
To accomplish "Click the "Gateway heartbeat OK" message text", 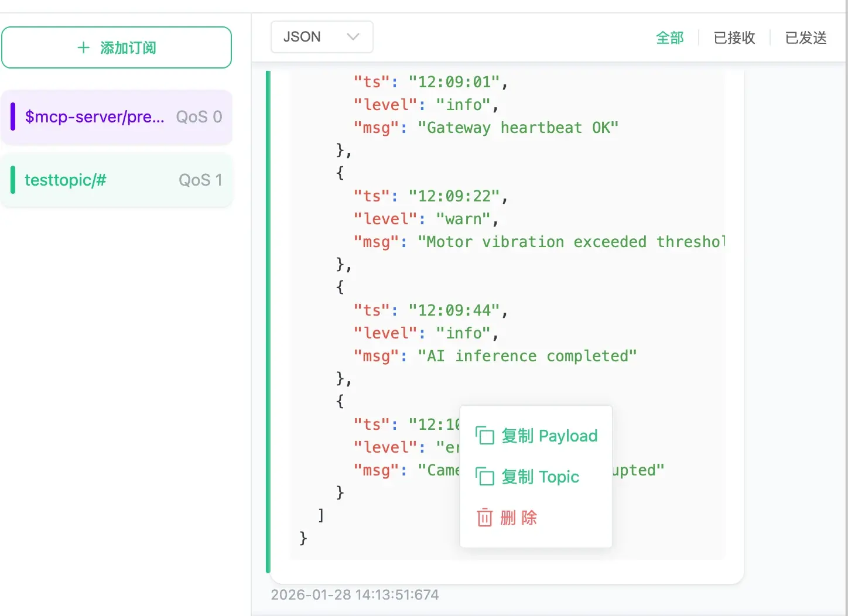I will [x=518, y=128].
